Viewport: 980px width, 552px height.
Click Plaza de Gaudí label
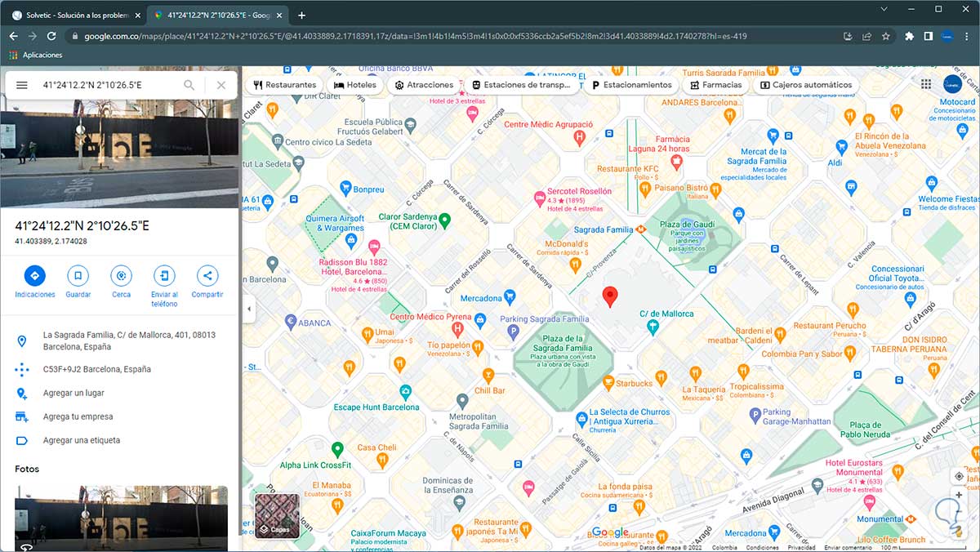(x=687, y=225)
